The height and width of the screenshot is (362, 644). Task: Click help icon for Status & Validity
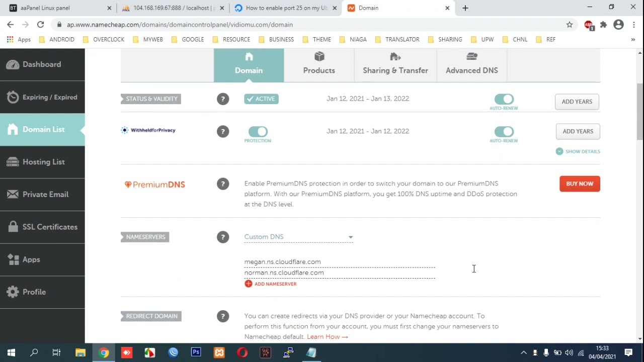pos(223,99)
